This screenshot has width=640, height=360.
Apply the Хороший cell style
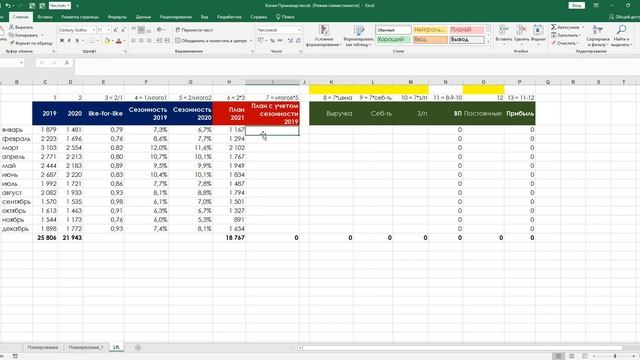393,40
